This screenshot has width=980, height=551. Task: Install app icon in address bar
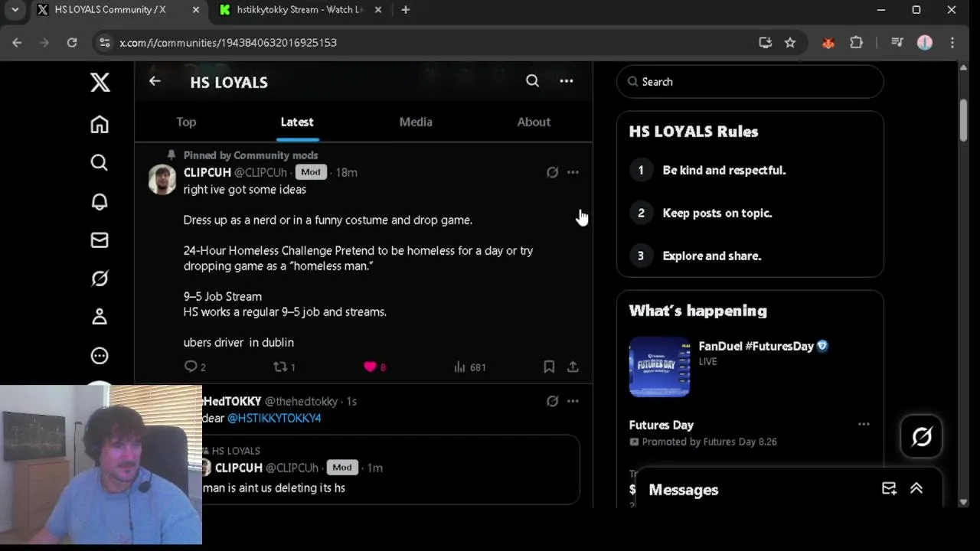pos(765,43)
